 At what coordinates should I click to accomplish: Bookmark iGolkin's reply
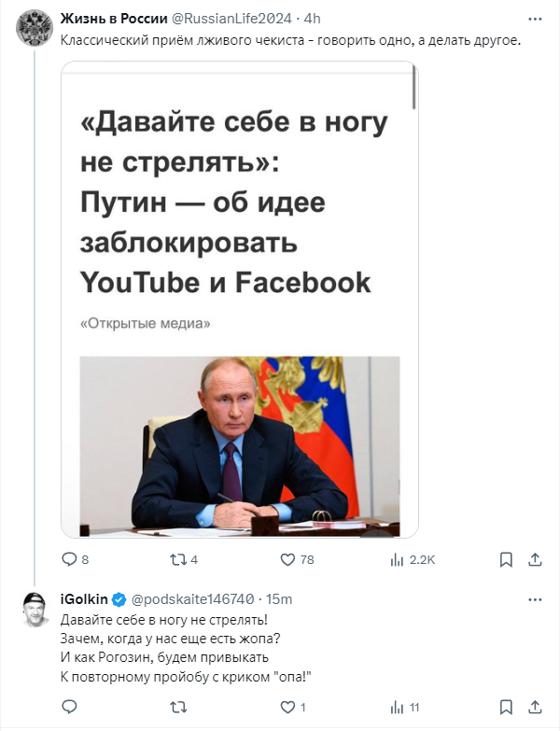pos(506,708)
